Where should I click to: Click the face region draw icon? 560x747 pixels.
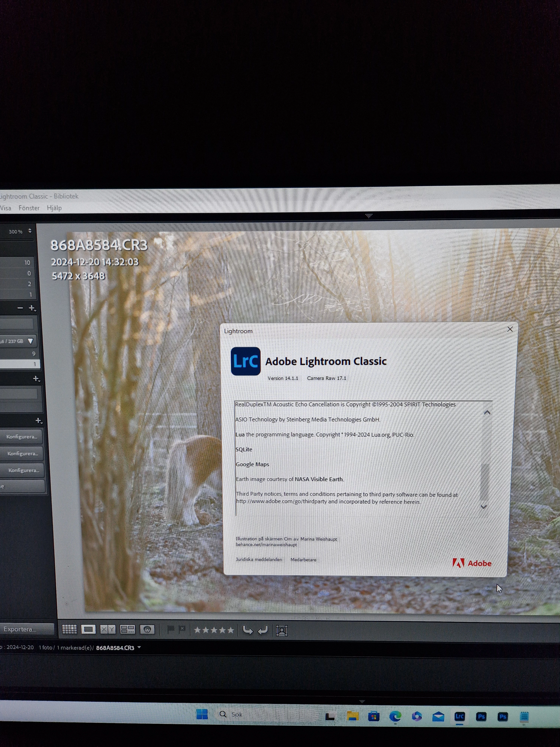point(281,630)
